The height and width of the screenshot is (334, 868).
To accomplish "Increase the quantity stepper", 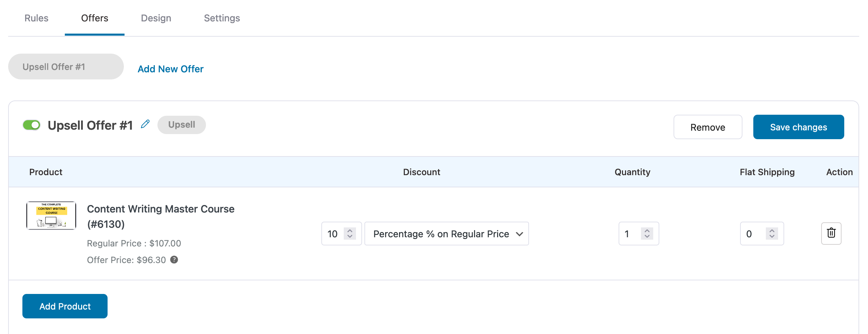I will point(647,230).
